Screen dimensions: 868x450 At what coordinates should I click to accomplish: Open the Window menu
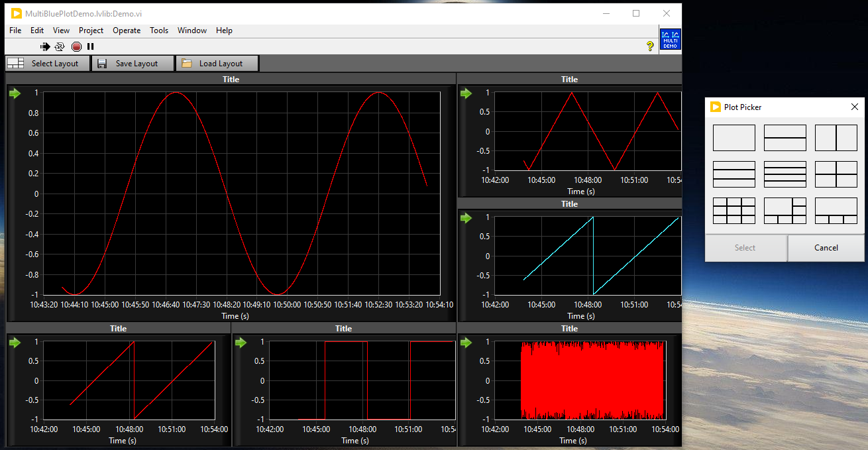pyautogui.click(x=191, y=30)
